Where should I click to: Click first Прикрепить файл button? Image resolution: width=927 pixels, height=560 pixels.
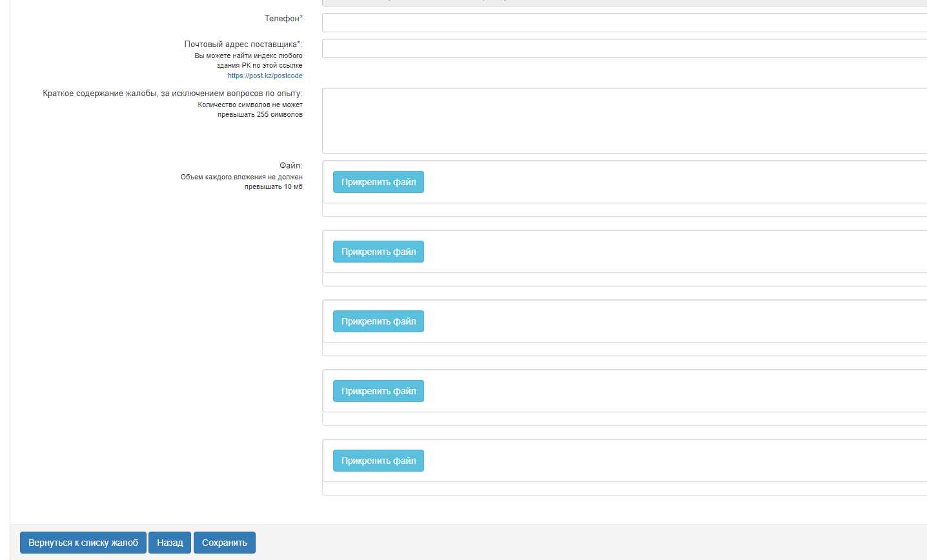[378, 182]
